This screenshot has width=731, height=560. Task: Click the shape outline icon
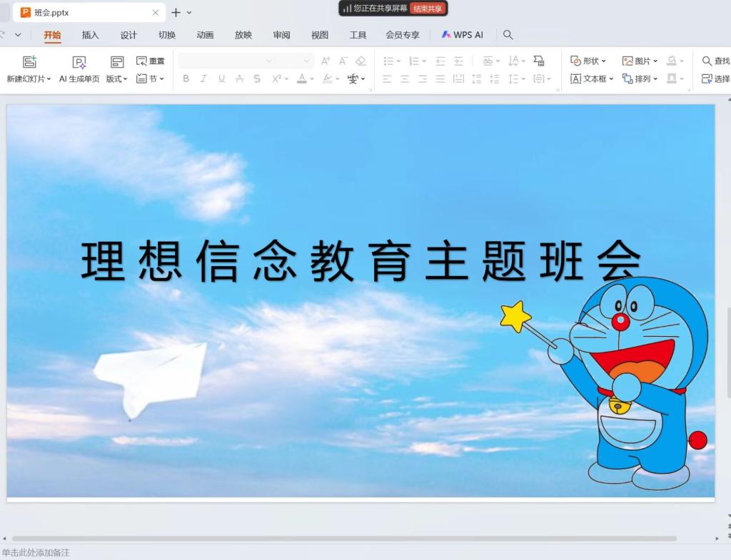(x=672, y=78)
